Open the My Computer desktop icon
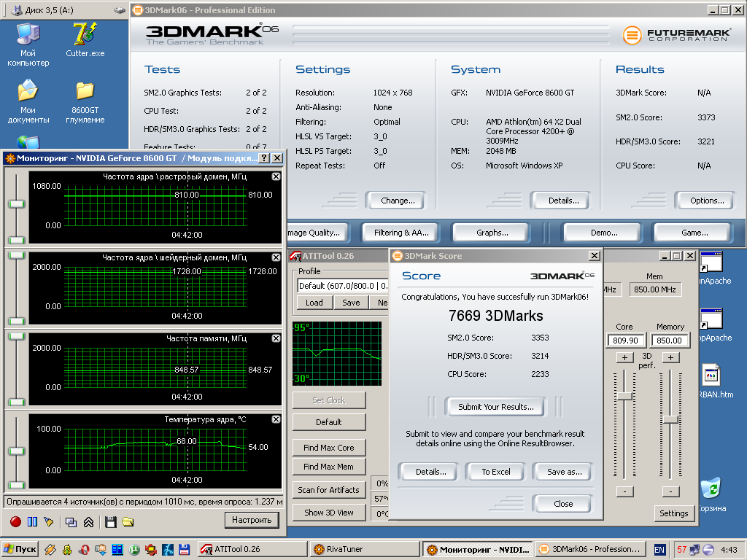747x560 pixels. click(x=28, y=44)
